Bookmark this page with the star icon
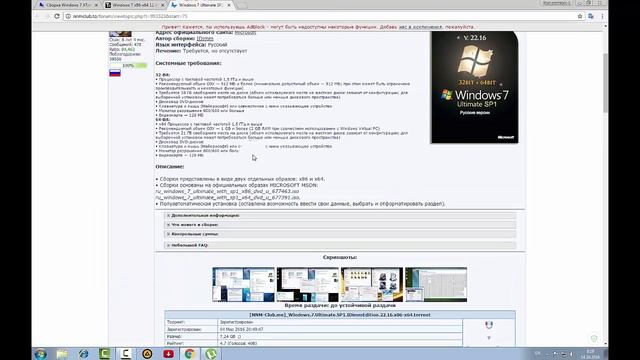Screen dimensions: 640x360 click(x=580, y=16)
